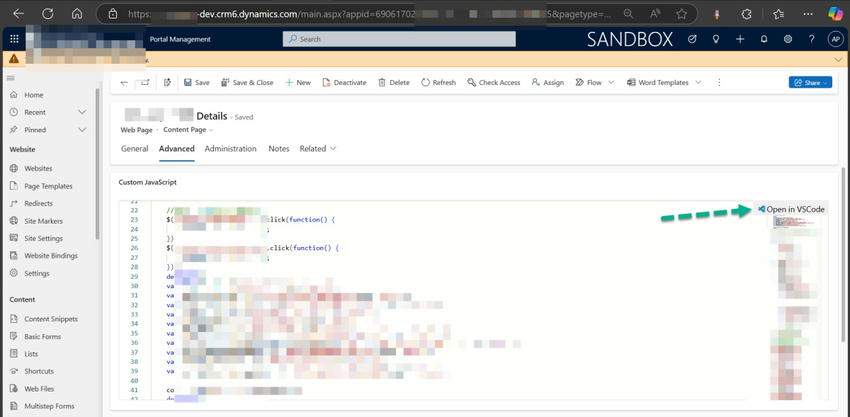
Task: Open the AP account avatar
Action: pos(835,39)
